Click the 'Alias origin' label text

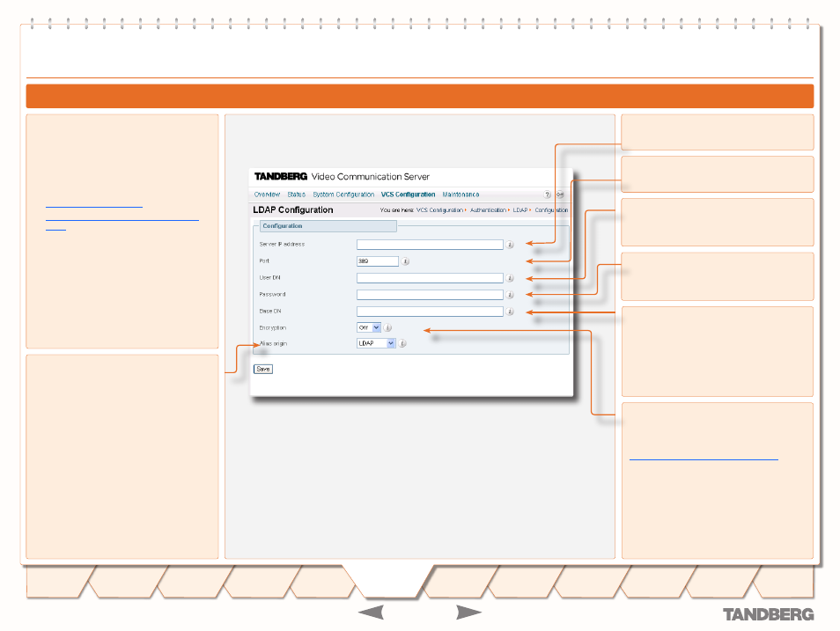pos(273,343)
